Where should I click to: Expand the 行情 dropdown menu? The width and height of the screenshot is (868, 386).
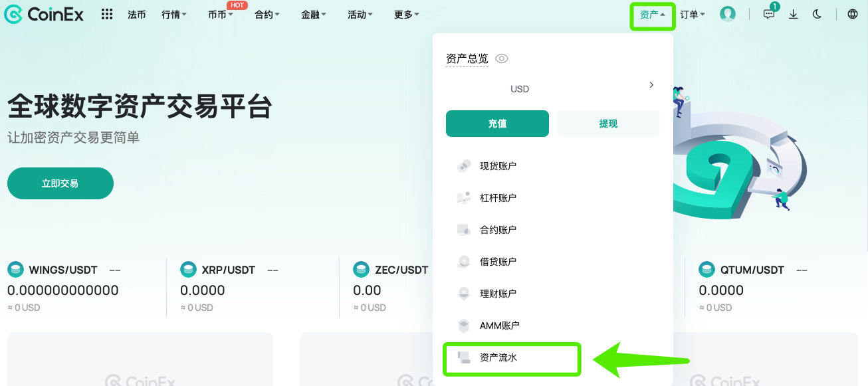(x=174, y=15)
